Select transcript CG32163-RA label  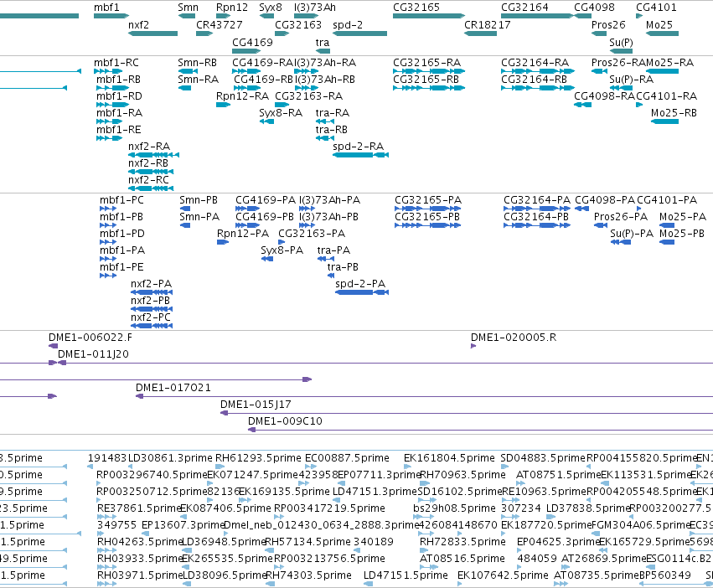coord(309,96)
